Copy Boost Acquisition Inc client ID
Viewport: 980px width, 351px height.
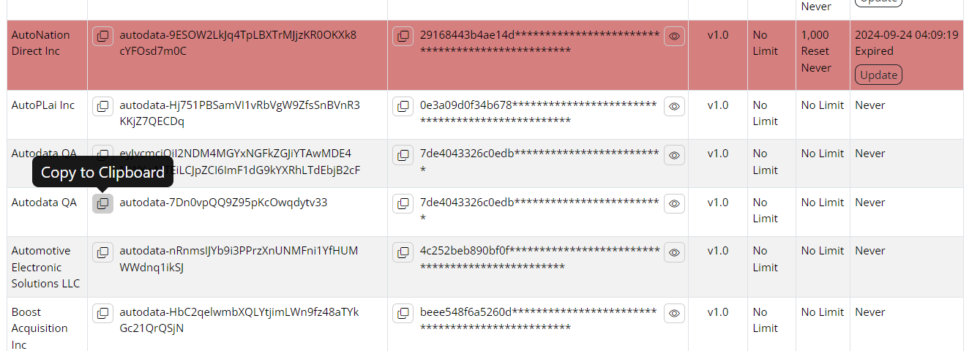tap(103, 313)
